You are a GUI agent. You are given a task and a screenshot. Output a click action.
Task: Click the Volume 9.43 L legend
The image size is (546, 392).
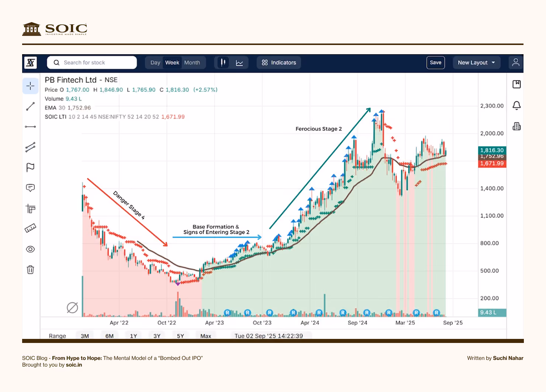[63, 99]
